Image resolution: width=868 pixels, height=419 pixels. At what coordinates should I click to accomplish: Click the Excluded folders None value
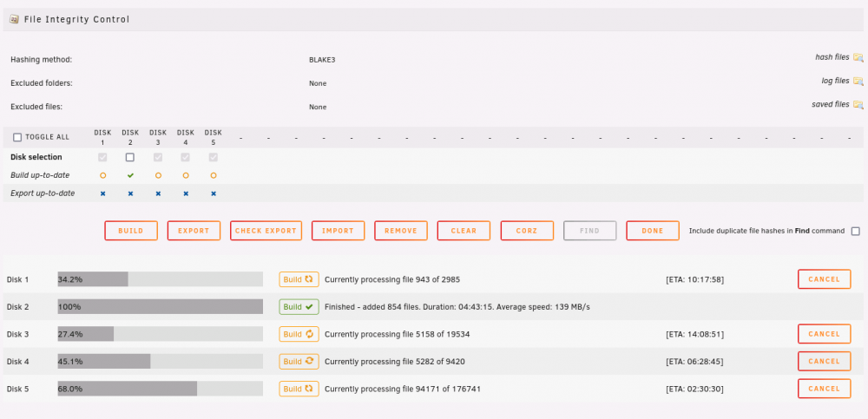318,83
